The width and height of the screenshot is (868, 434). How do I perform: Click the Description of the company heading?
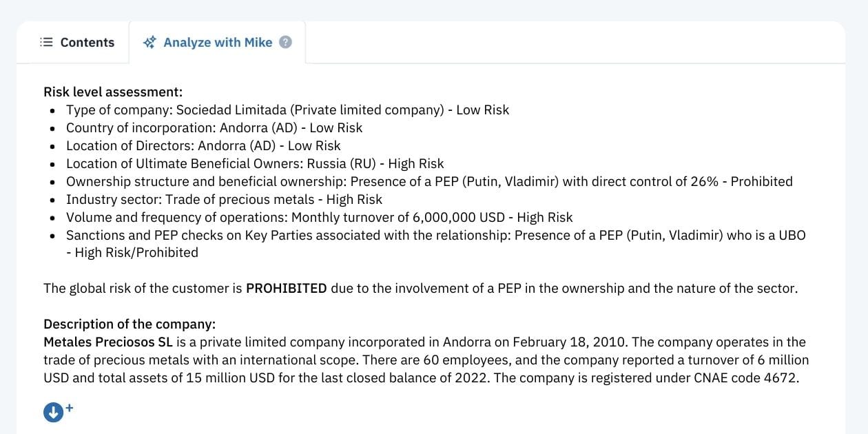click(130, 324)
